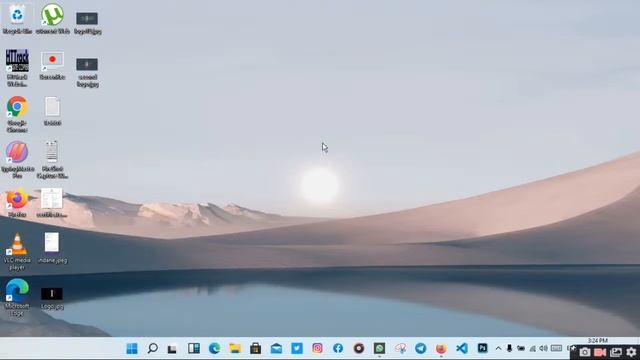This screenshot has width=640, height=360.
Task: Open Visual Studio Code from the taskbar
Action: click(462, 349)
